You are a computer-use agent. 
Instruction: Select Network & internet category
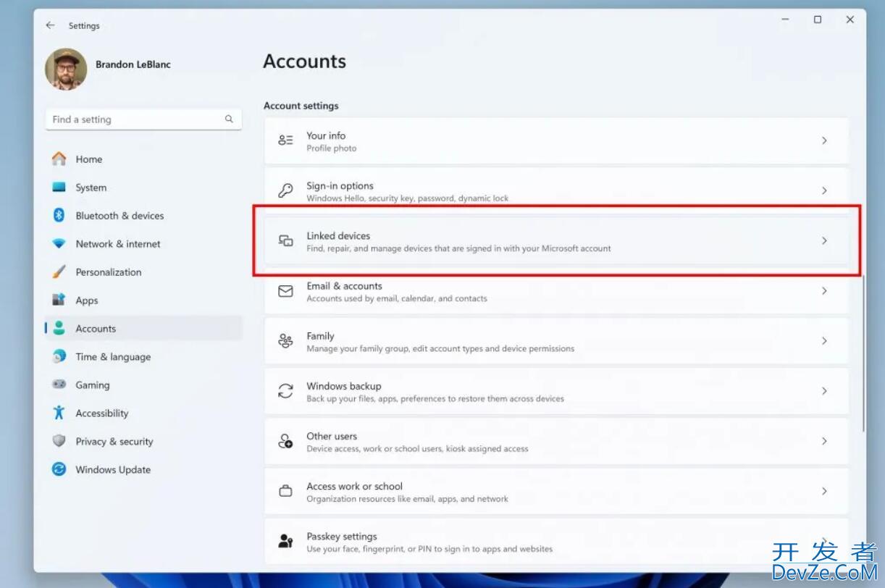click(x=143, y=244)
